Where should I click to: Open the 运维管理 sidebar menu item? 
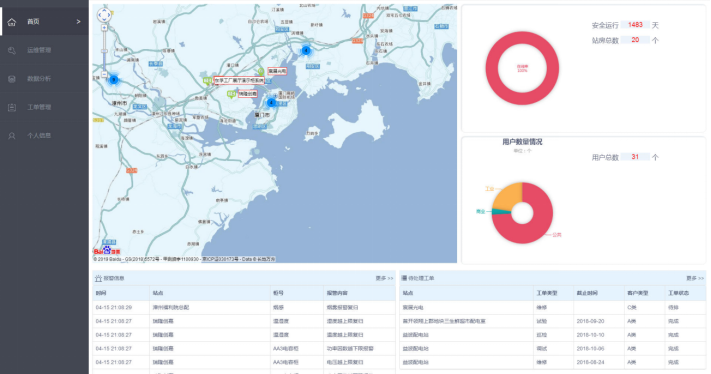pyautogui.click(x=44, y=50)
